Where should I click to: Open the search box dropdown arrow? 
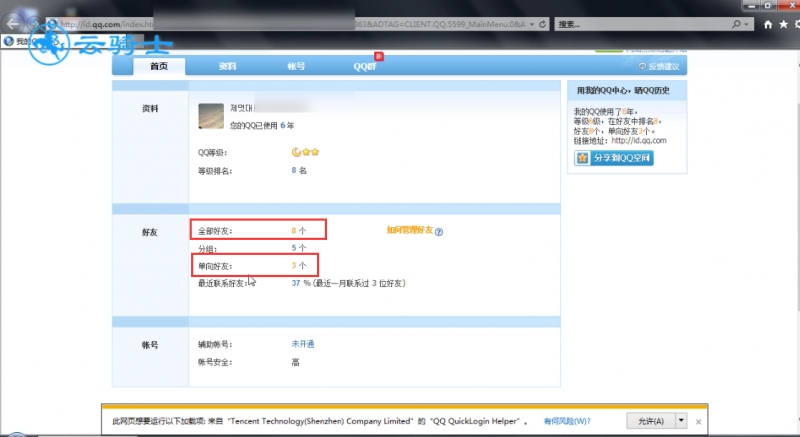click(746, 24)
